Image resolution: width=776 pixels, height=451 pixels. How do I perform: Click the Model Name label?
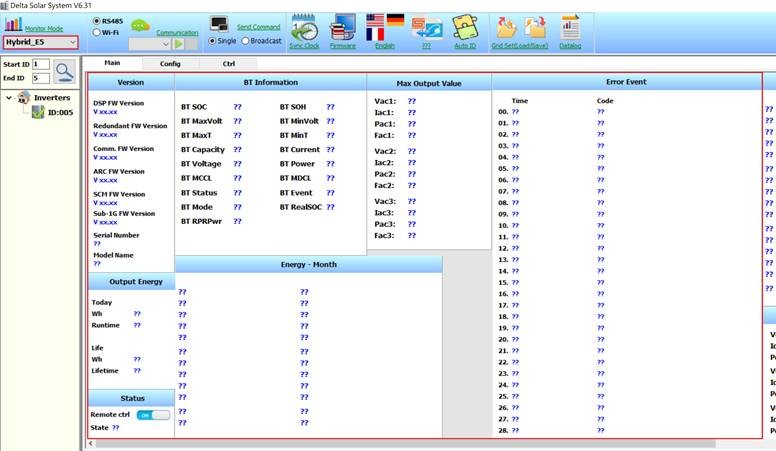point(113,255)
